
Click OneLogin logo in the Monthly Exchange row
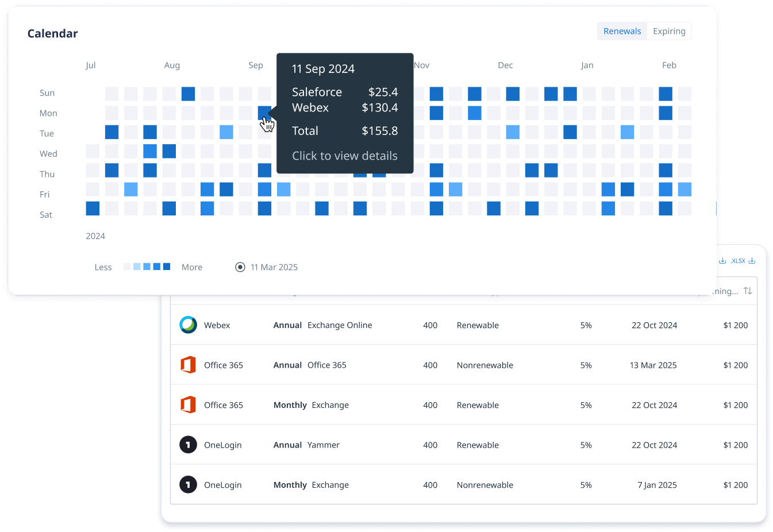click(188, 484)
